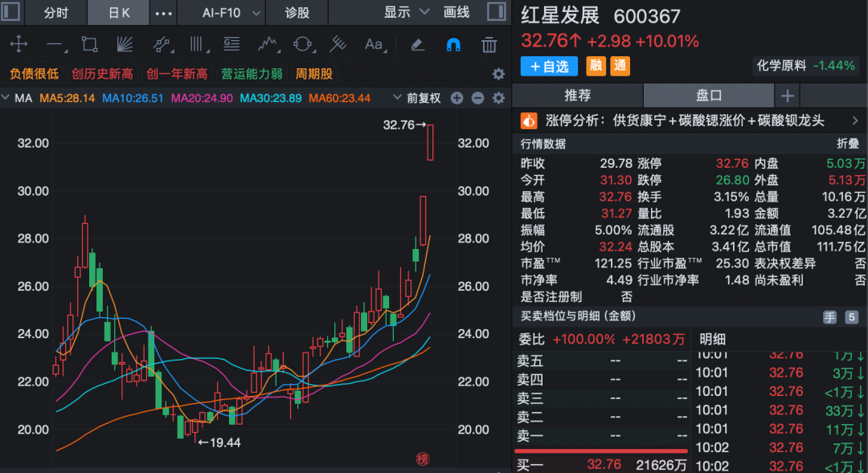This screenshot has height=473, width=868.
Task: Click the 明细 trade detail header
Action: coord(712,339)
